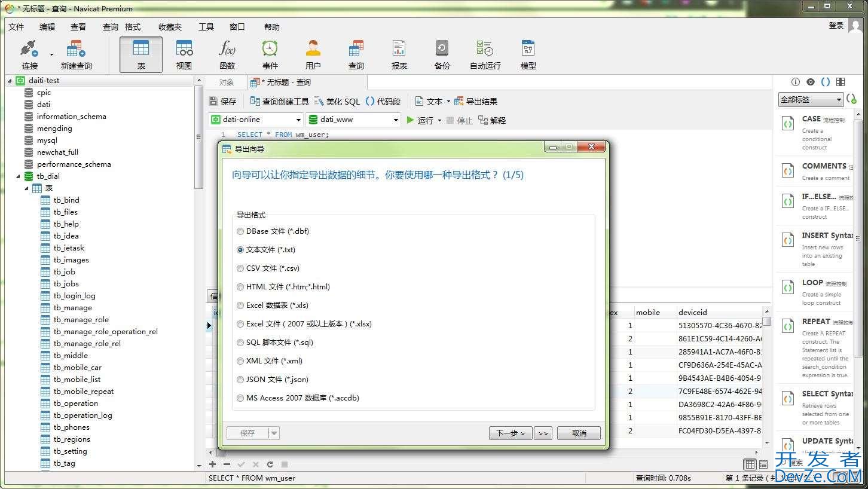868x489 pixels.
Task: Click New Query (新建查询) icon
Action: click(x=76, y=55)
